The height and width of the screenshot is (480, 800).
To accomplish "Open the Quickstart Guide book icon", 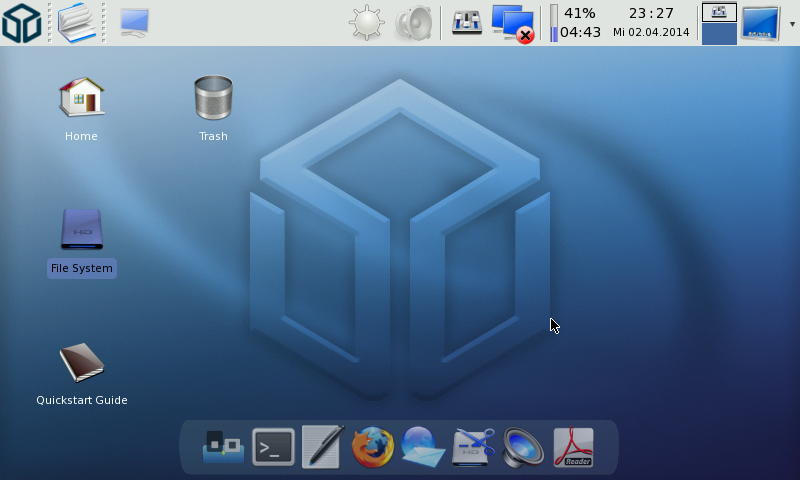I will (x=81, y=363).
